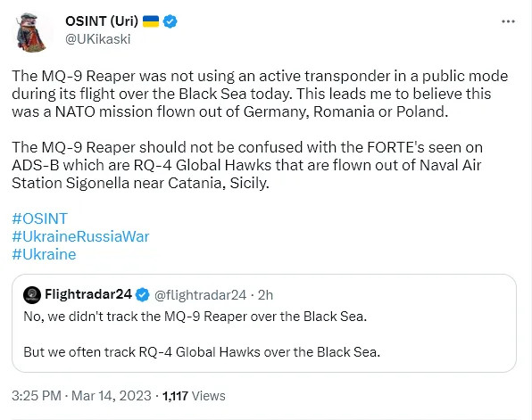Screen dimensions: 532x420
Task: View the 1,117 Views count
Action: (194, 396)
